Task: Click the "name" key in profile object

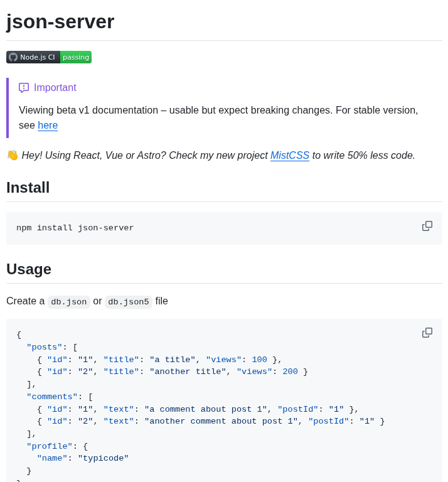Action: pos(52,458)
